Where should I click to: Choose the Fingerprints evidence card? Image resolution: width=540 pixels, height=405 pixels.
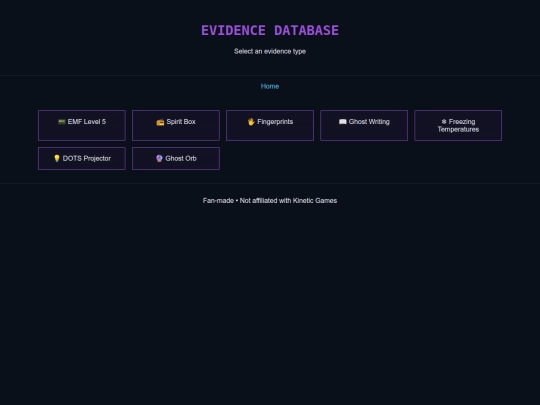(x=270, y=125)
